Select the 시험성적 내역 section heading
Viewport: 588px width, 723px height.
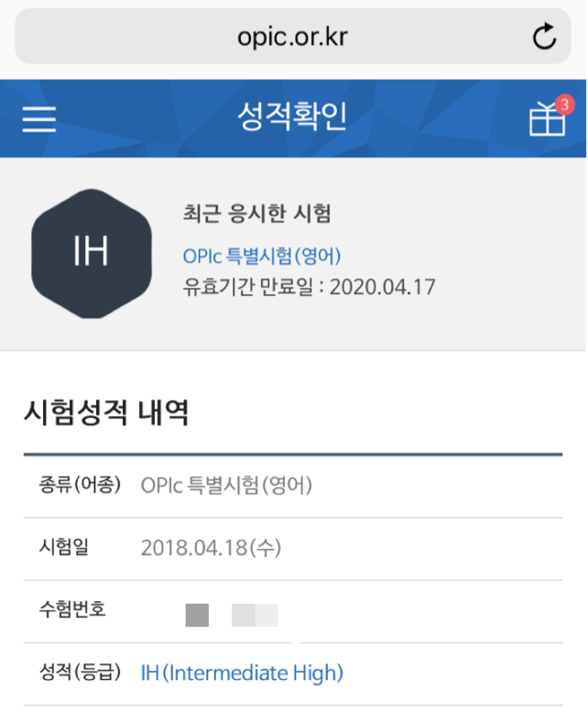pos(106,412)
